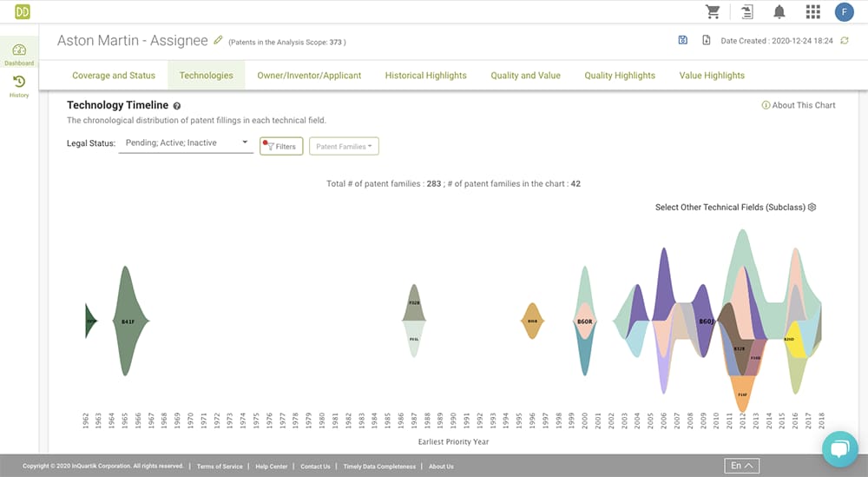Image resolution: width=868 pixels, height=477 pixels.
Task: Switch to Quality Highlights tab
Action: pyautogui.click(x=620, y=76)
